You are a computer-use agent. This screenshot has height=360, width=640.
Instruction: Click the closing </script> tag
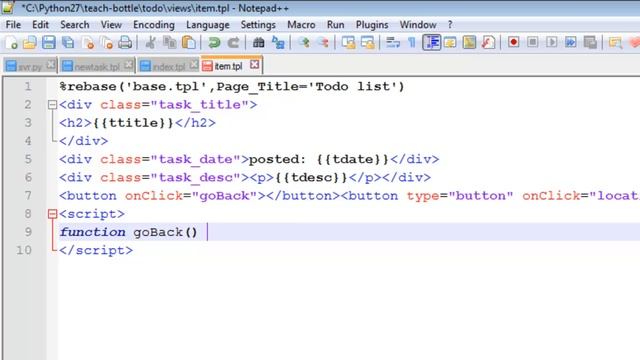(96, 250)
